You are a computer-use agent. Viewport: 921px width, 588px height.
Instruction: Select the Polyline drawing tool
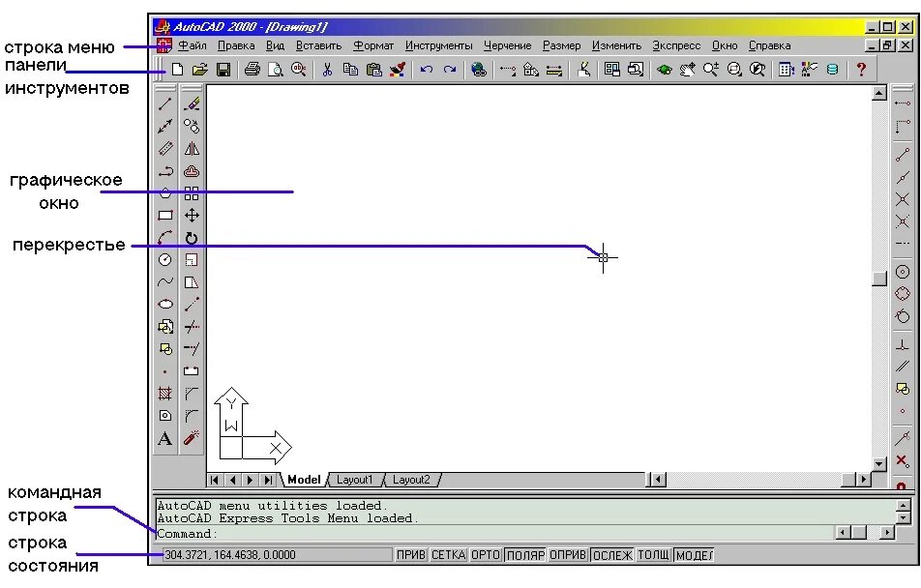point(165,171)
